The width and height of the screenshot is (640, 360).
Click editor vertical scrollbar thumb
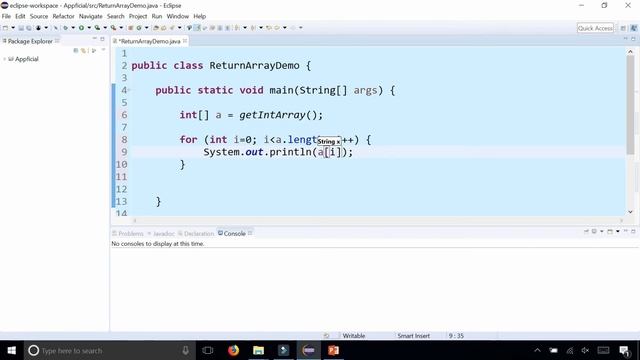pos(631,104)
